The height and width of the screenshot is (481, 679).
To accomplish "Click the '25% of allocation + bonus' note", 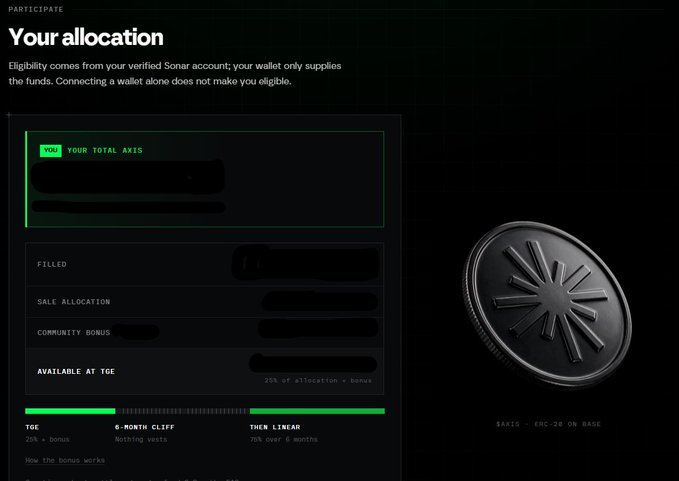I will [318, 381].
